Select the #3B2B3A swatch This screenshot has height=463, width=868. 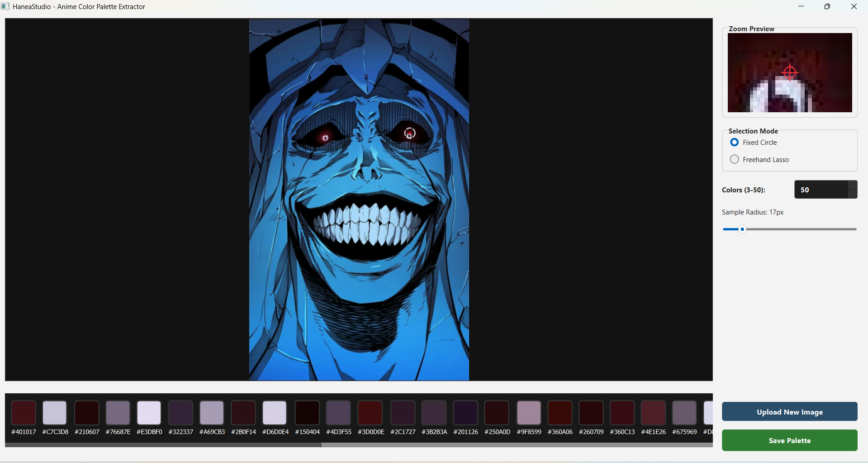[434, 412]
